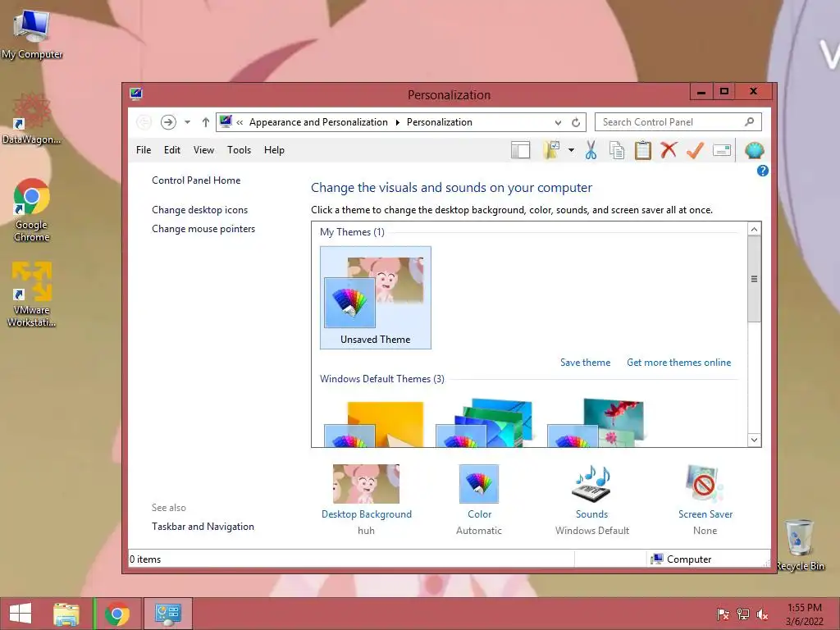This screenshot has width=840, height=630.
Task: Open the dropdown arrow beside folder options icon
Action: click(571, 151)
